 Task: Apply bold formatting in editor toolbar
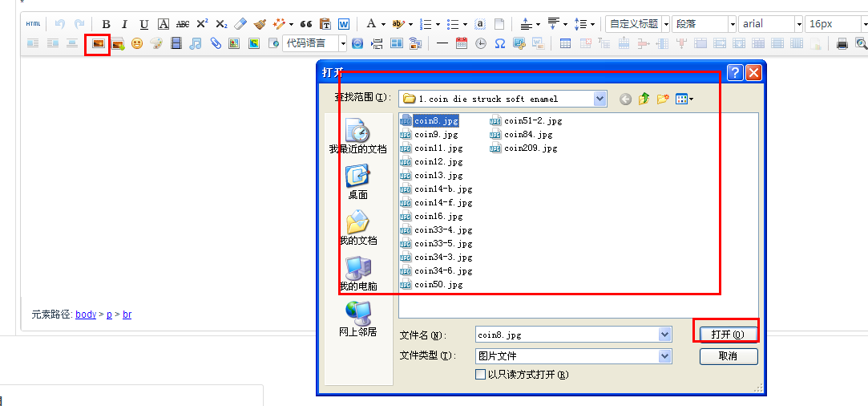coord(107,24)
